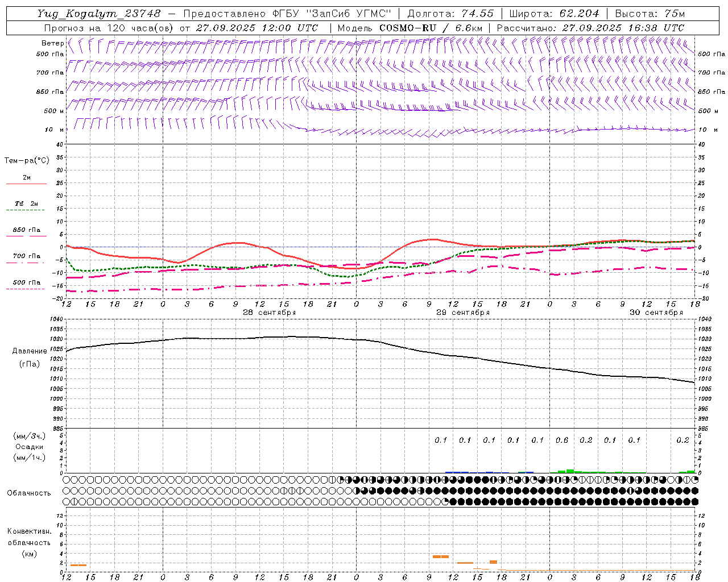728x582 pixels.
Task: Click the Конвективн. облачность panel label
Action: pos(29,542)
